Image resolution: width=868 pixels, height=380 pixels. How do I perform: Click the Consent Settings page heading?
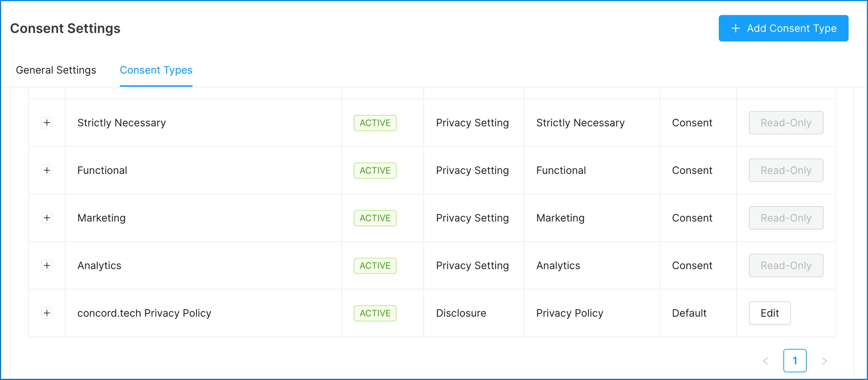[x=65, y=29]
